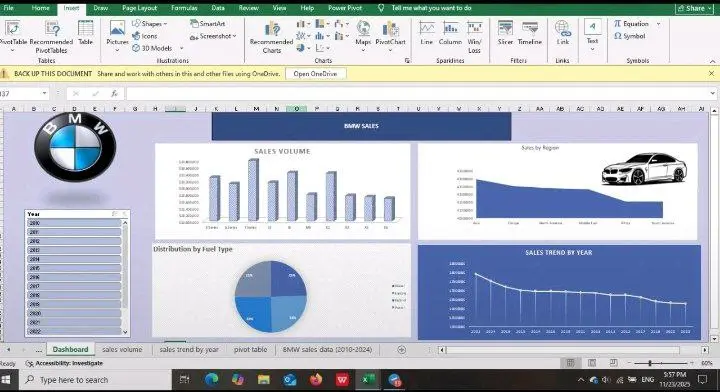Open the Power Pivot tab
Image resolution: width=720 pixels, height=392 pixels.
345,8
